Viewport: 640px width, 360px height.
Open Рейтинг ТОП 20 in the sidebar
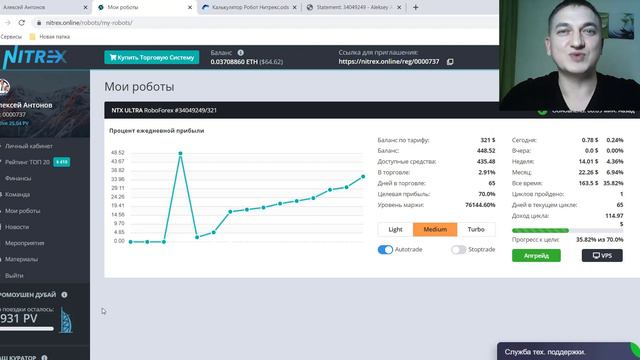point(27,162)
